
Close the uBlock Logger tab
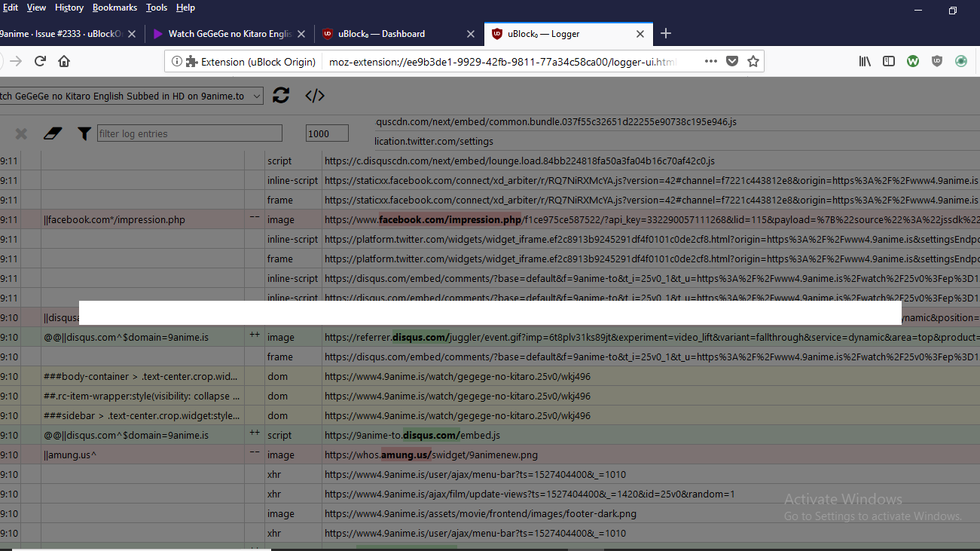click(x=640, y=34)
